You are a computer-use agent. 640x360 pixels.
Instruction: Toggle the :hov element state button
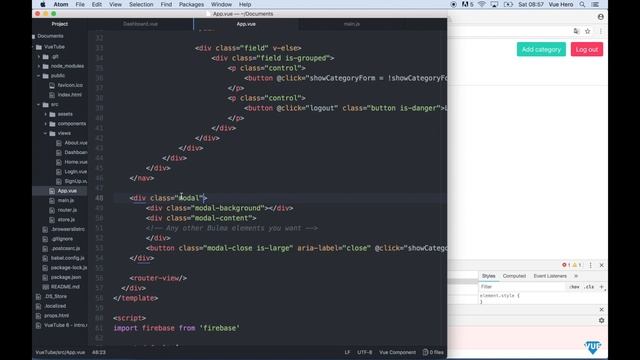(574, 287)
